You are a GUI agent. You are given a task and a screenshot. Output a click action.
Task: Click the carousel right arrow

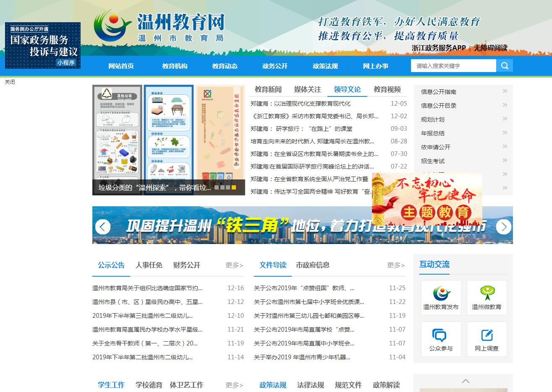pos(503,226)
